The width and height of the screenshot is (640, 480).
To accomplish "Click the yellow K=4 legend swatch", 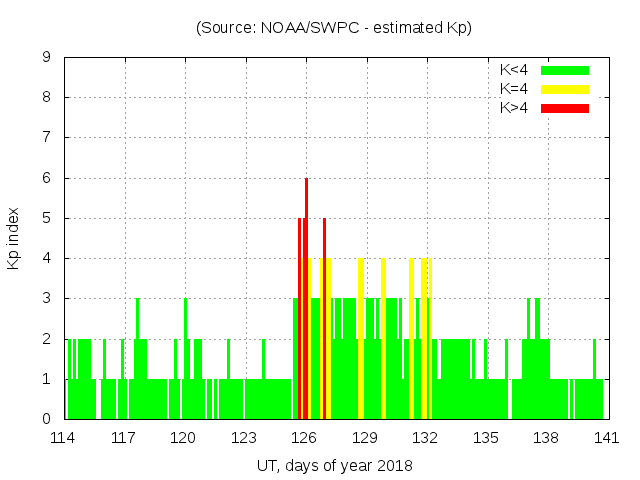I will (x=565, y=89).
